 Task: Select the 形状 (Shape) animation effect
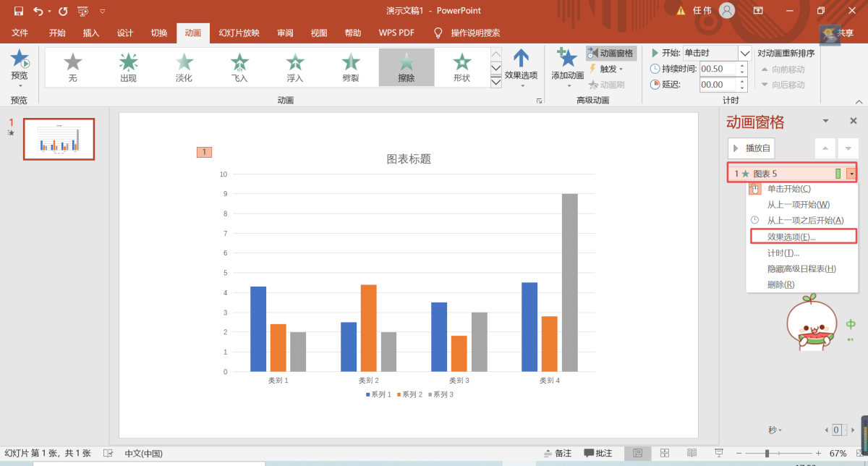461,66
